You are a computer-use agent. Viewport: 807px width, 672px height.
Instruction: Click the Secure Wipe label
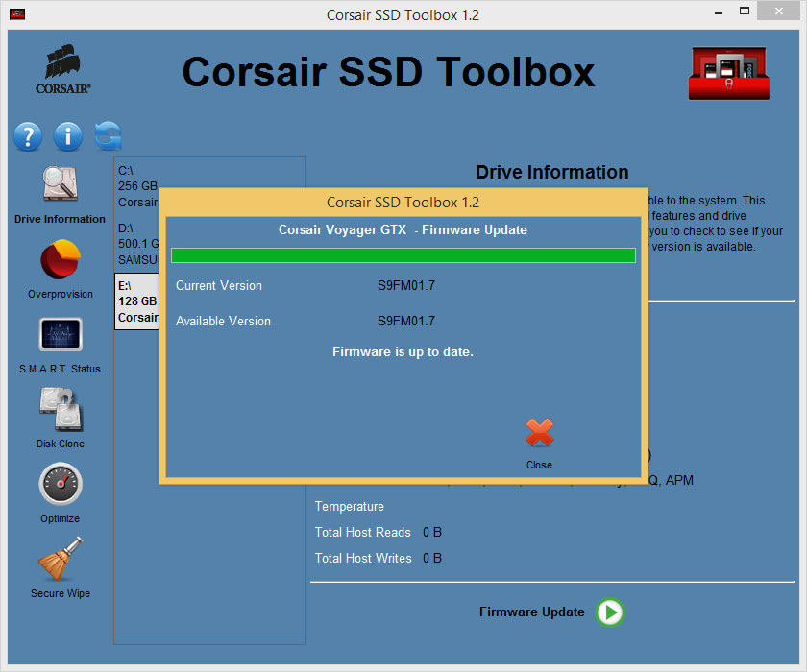point(61,593)
